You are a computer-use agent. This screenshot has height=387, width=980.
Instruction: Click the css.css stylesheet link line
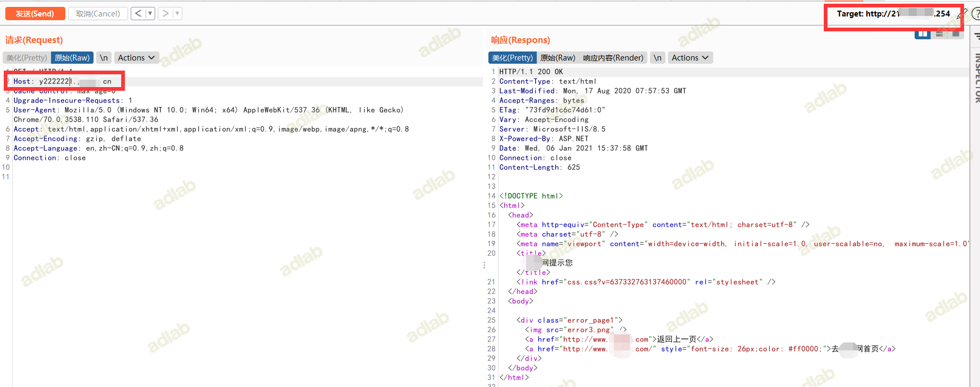pos(646,282)
